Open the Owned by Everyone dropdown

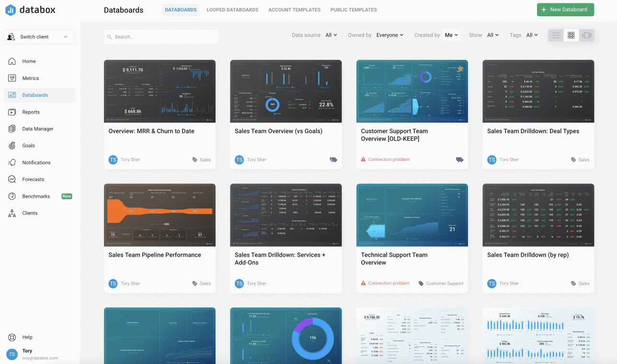click(x=389, y=35)
